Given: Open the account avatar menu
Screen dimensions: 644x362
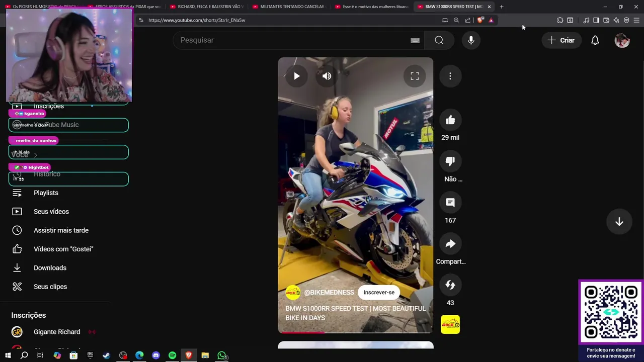Looking at the screenshot, I should 622,40.
